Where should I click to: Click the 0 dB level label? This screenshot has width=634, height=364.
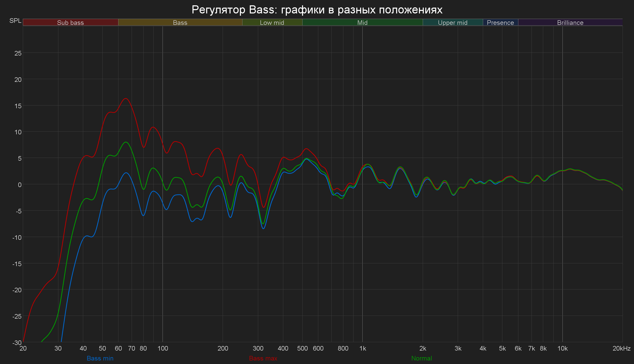pyautogui.click(x=20, y=185)
